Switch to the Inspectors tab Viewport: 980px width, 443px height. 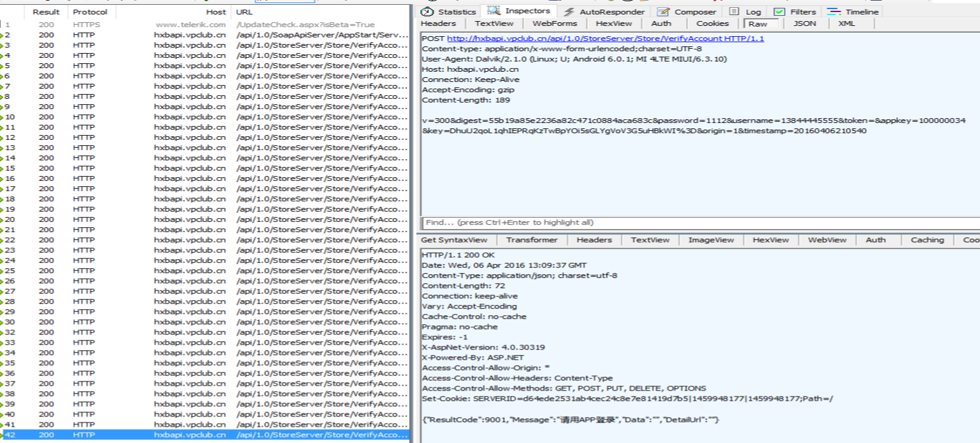[520, 11]
